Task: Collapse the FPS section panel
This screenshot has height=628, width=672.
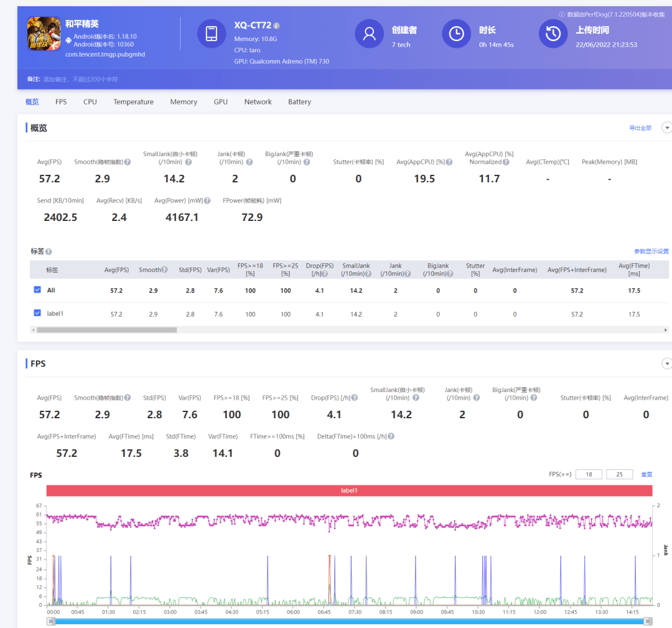Action: click(x=666, y=363)
